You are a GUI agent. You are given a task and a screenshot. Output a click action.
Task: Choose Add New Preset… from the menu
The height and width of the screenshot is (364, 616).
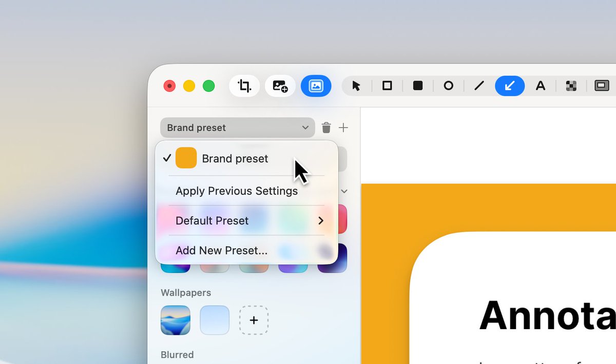click(246, 250)
